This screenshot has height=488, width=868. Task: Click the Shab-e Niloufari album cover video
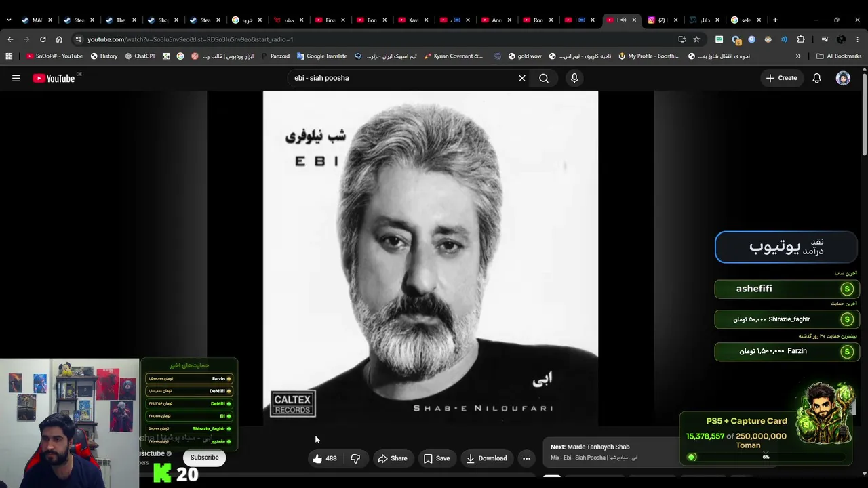point(431,258)
